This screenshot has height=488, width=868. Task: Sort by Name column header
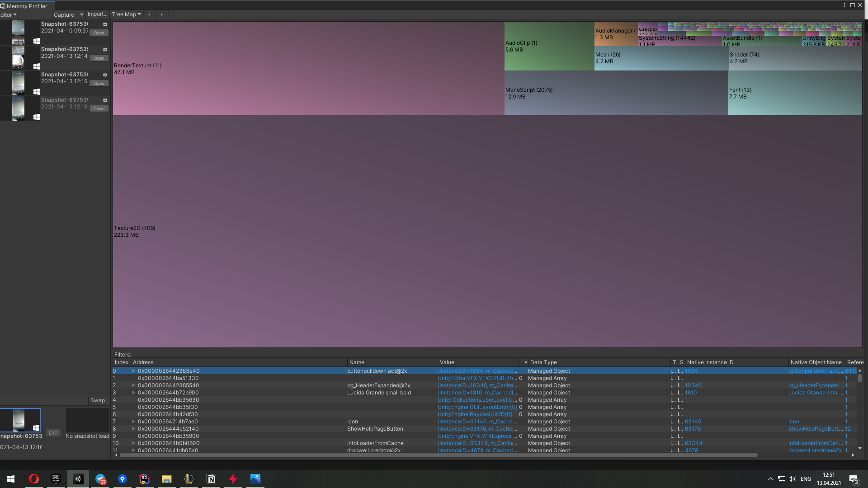coord(392,362)
